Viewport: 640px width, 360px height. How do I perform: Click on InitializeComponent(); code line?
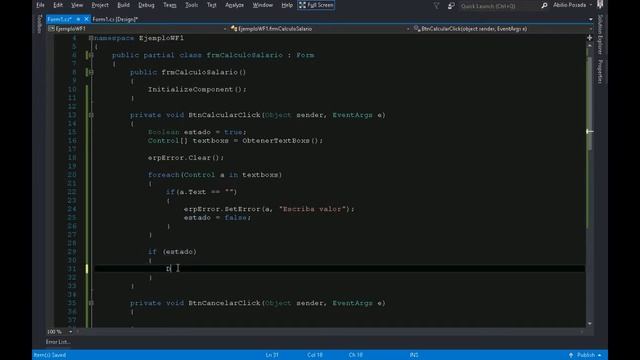coord(197,89)
